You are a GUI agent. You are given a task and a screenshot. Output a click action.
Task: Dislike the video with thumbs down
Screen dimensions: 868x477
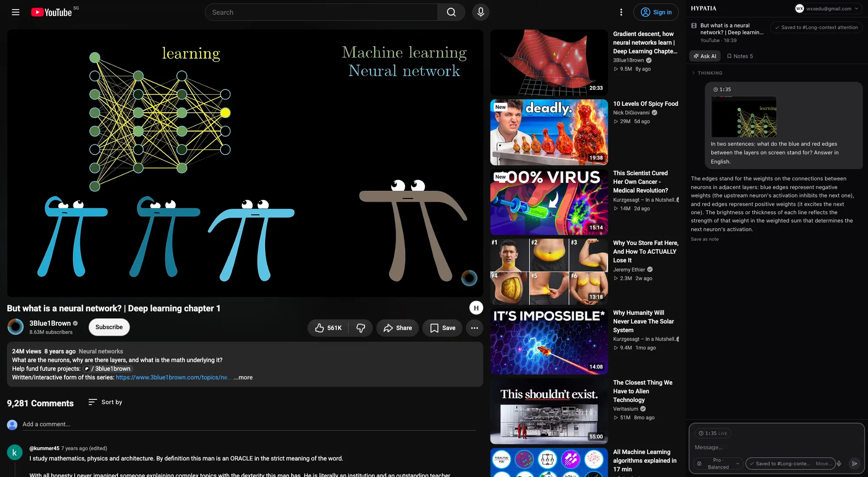361,328
